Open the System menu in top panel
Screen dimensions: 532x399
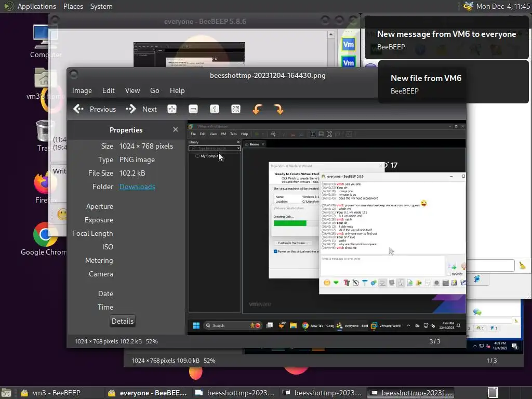coord(101,6)
